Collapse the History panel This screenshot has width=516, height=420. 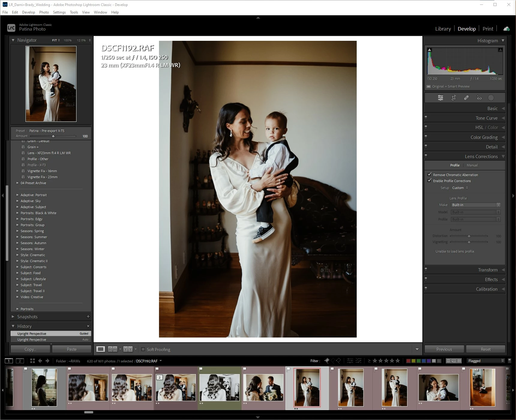(13, 326)
